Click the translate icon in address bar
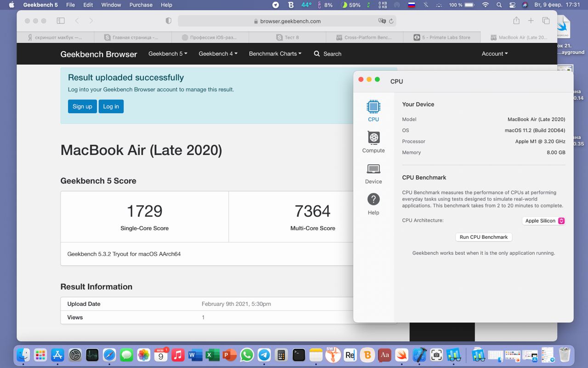This screenshot has height=368, width=588. tap(382, 21)
